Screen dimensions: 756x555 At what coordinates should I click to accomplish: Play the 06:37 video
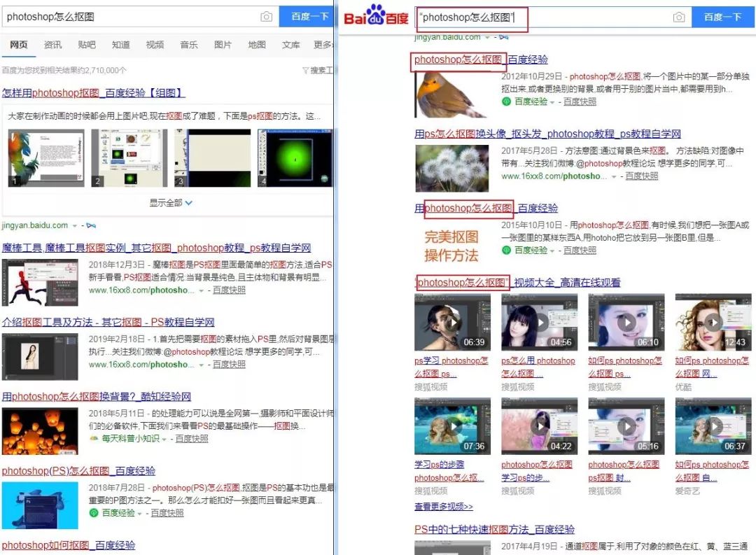713,426
